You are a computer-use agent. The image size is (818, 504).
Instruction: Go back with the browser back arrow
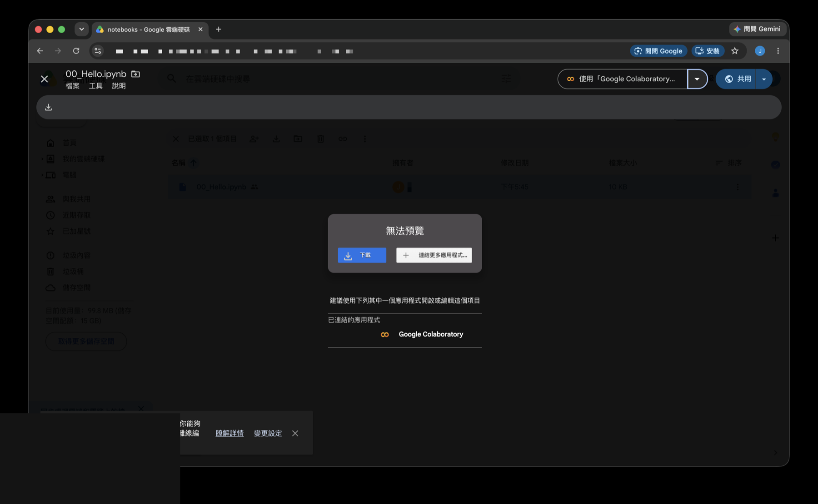[40, 51]
